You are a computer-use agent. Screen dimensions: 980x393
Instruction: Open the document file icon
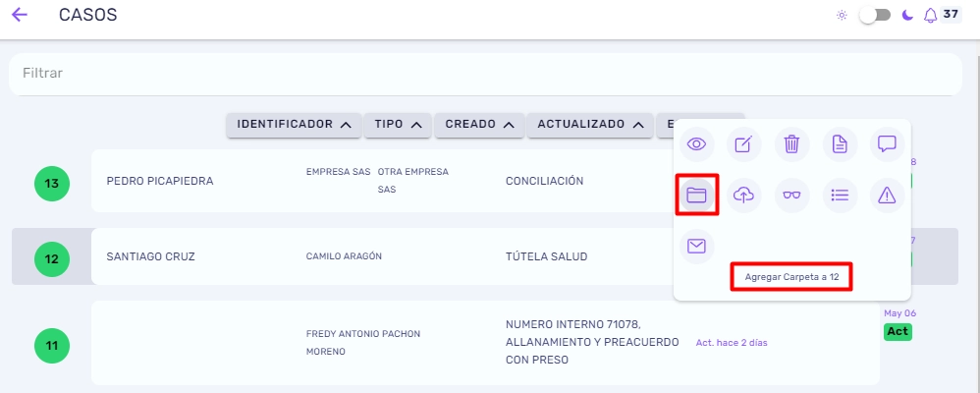point(840,144)
